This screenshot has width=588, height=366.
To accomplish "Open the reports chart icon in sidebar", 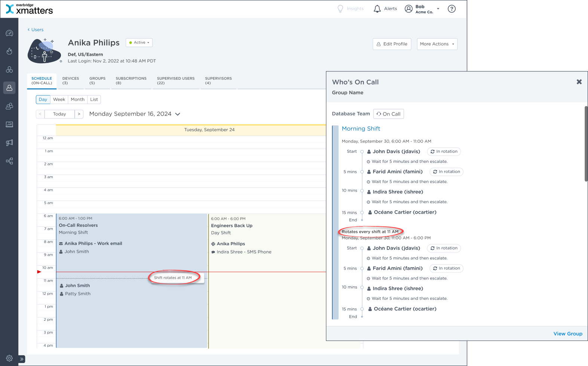I will (9, 124).
